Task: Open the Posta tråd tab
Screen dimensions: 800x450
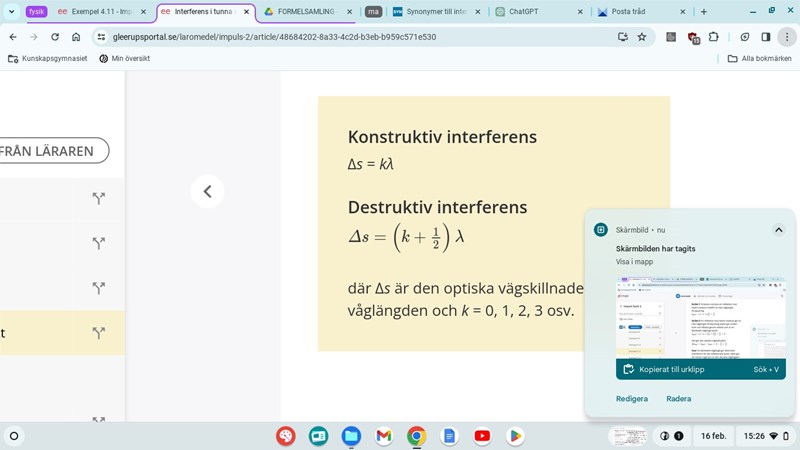Action: point(635,12)
